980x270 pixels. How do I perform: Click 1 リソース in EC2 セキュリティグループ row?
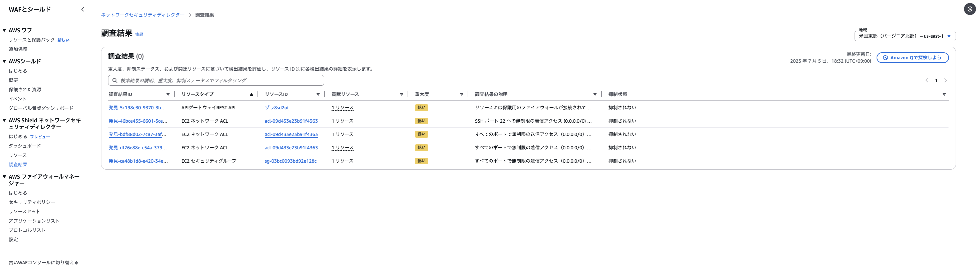click(x=342, y=161)
